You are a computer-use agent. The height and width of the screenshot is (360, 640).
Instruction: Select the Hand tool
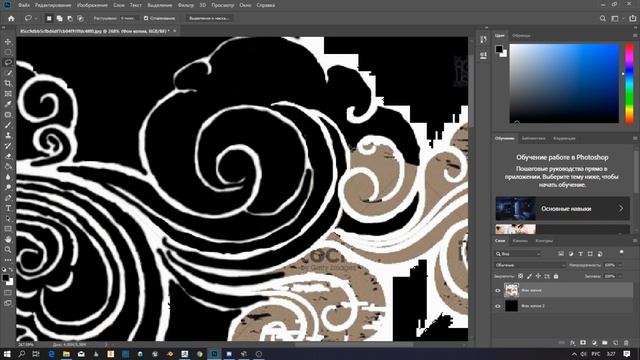8,240
